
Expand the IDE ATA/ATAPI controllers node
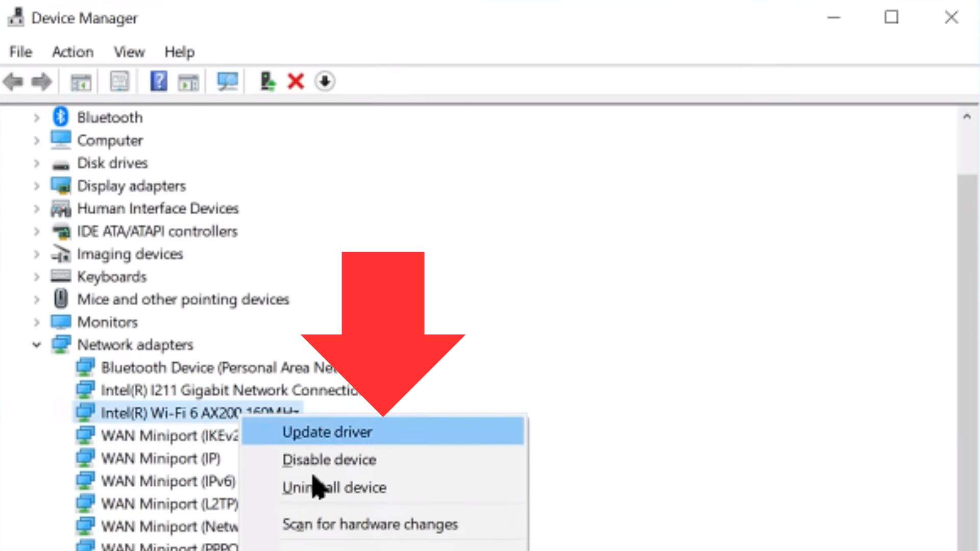click(x=36, y=232)
